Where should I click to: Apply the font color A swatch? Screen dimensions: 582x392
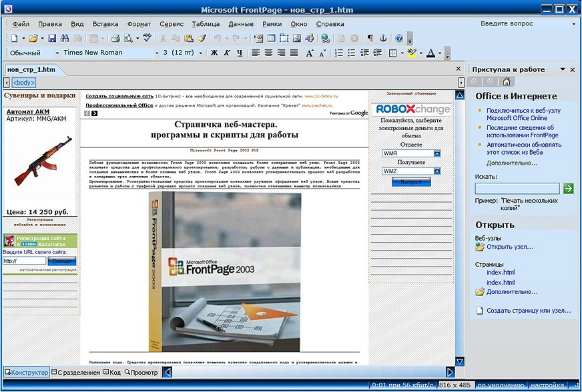pos(430,53)
